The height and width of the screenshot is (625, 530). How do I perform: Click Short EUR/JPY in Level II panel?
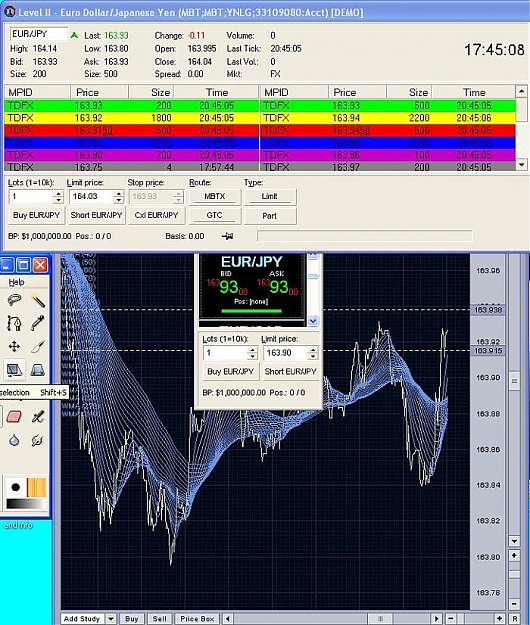pyautogui.click(x=96, y=215)
